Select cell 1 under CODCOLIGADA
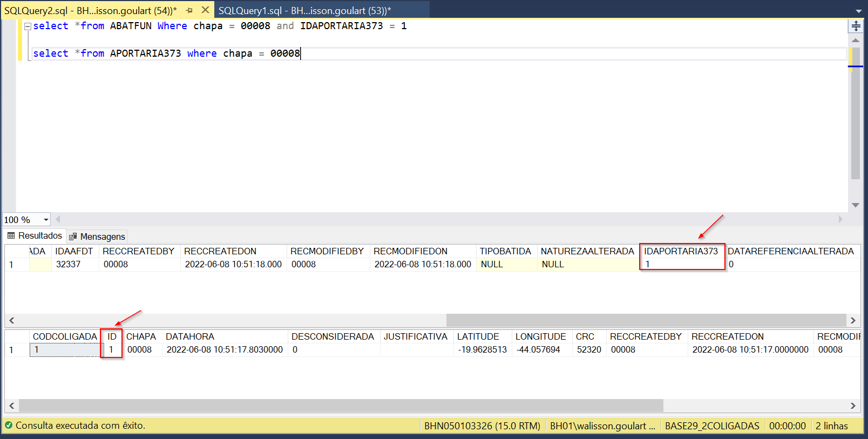 tap(65, 349)
